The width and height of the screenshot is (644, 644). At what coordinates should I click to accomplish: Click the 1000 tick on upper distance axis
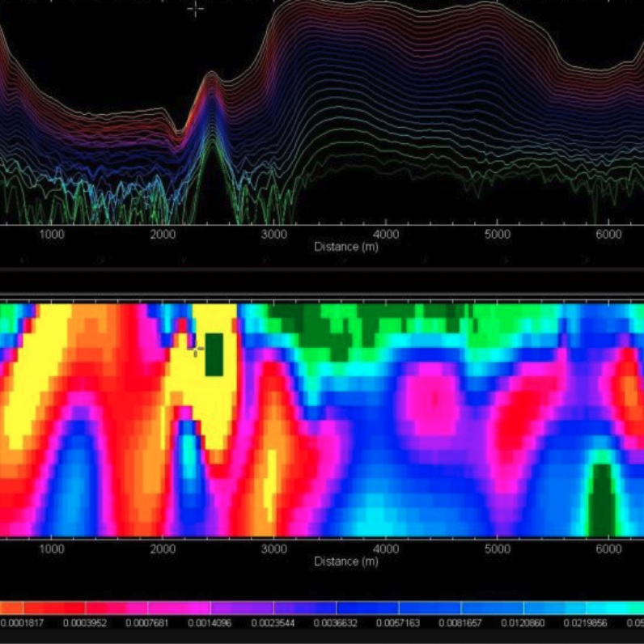click(52, 234)
